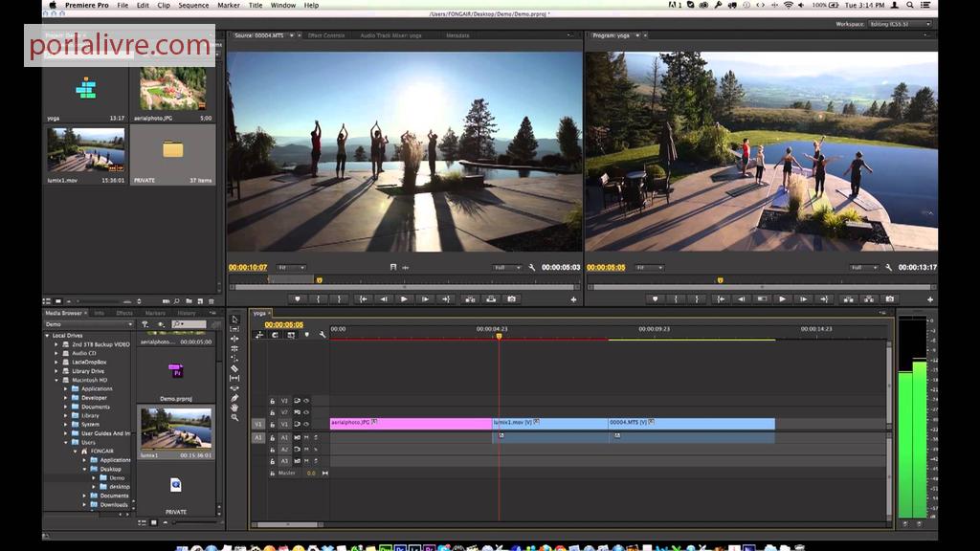Collapse the Local Drives tree
Viewport: 980px width, 551px height.
(47, 336)
